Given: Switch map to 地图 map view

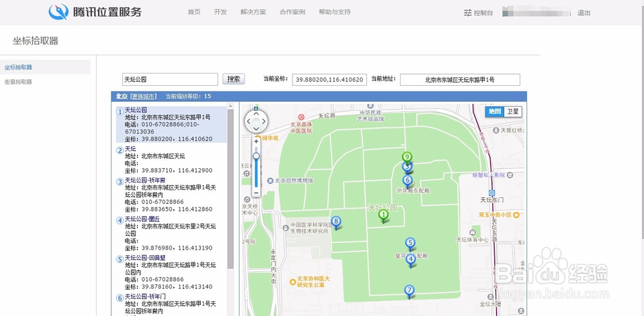Looking at the screenshot, I should [495, 112].
